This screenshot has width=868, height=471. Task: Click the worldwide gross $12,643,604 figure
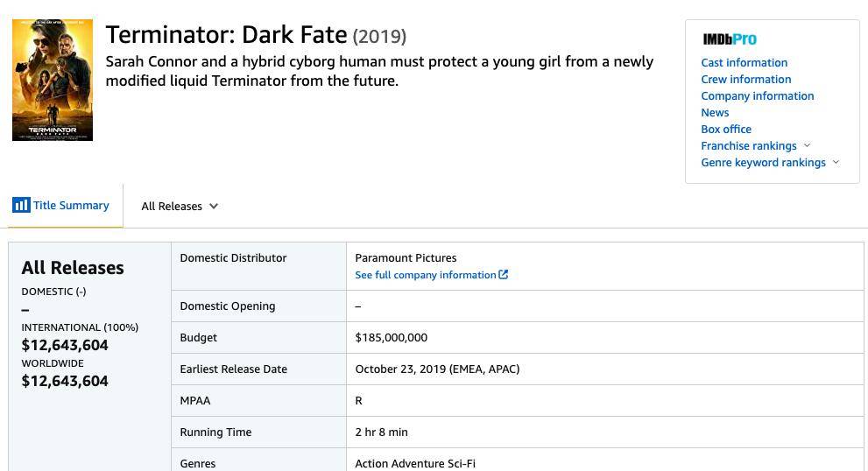pyautogui.click(x=65, y=381)
